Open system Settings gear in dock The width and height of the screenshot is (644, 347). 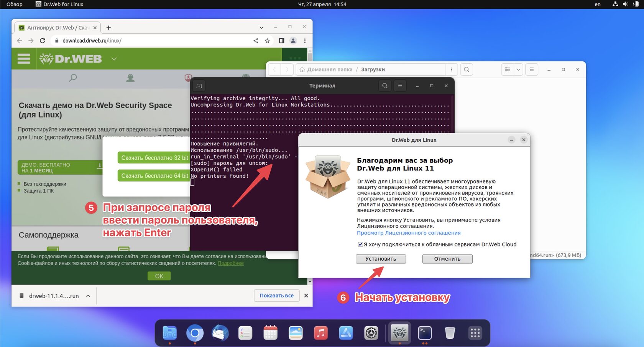[371, 333]
